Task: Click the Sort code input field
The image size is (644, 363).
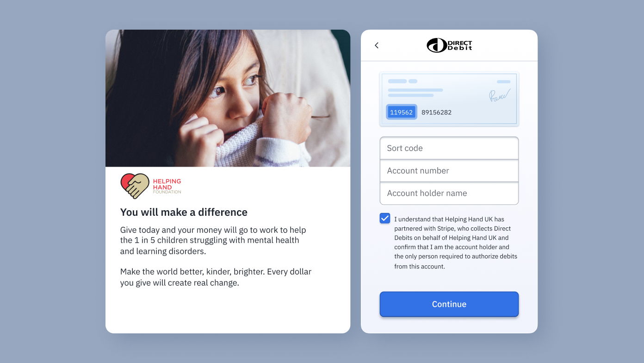Action: click(x=449, y=148)
